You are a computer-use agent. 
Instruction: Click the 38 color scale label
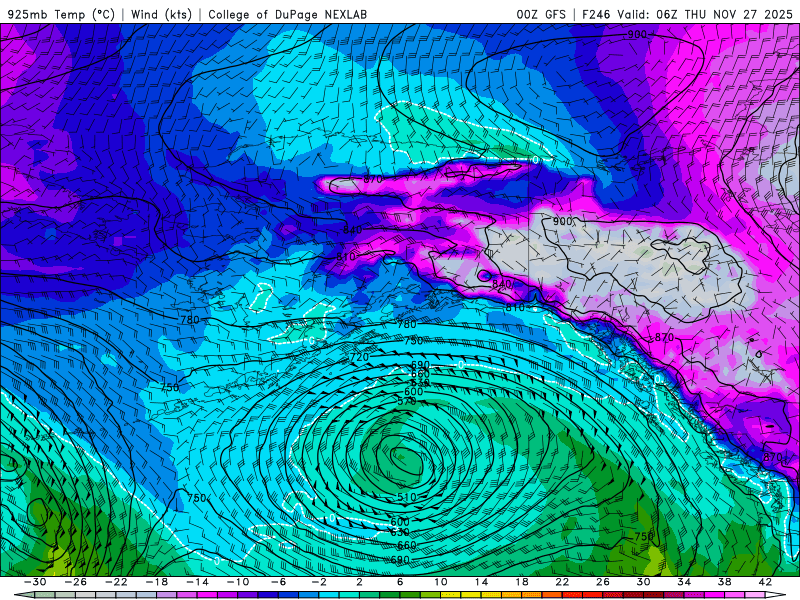(x=724, y=582)
